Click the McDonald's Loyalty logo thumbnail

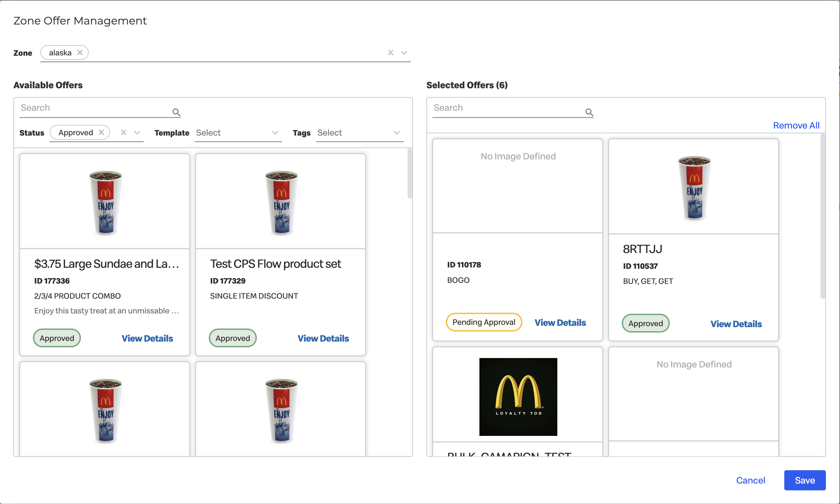[x=518, y=397]
